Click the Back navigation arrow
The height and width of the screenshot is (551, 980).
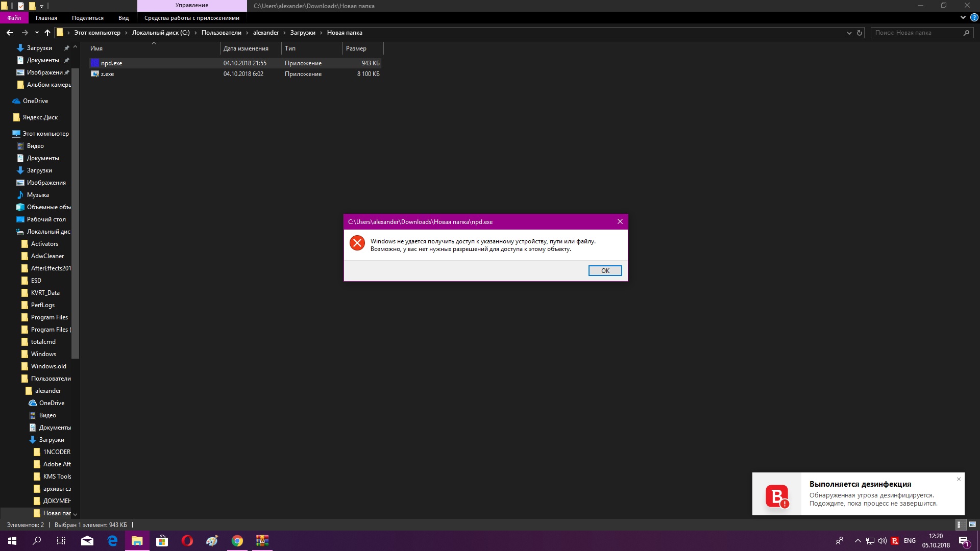(10, 33)
